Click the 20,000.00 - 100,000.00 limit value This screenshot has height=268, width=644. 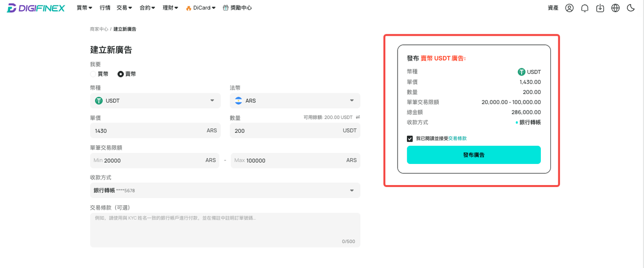click(511, 102)
